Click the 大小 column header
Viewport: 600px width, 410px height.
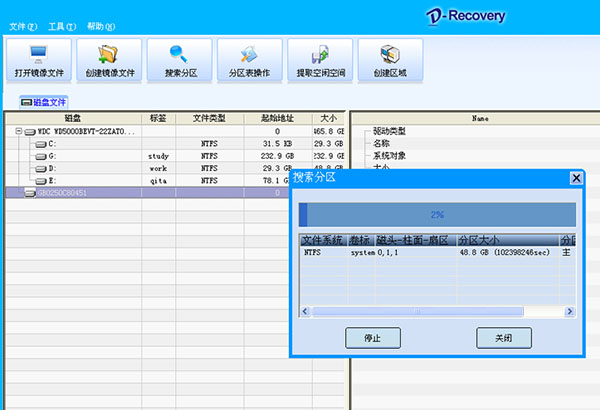[x=328, y=118]
